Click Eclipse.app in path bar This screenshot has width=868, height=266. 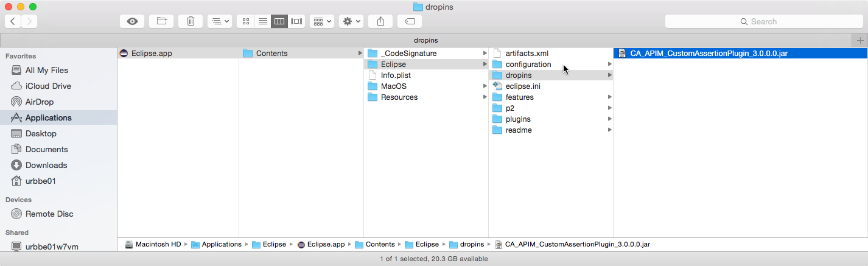click(x=321, y=244)
